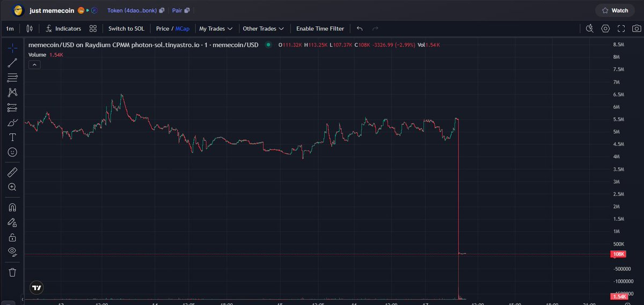Screen dimensions: 644x305
Task: Choose the XABCD pattern tool
Action: coord(12,93)
